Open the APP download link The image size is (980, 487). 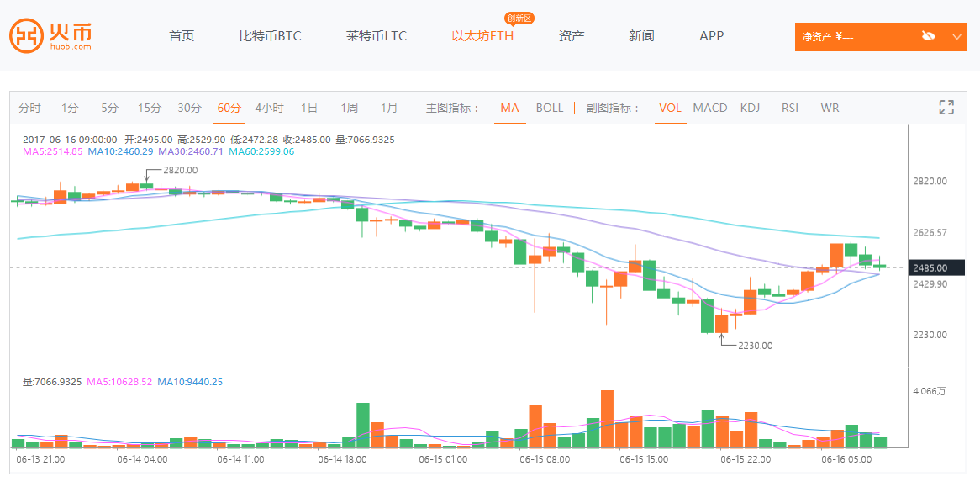tap(711, 36)
